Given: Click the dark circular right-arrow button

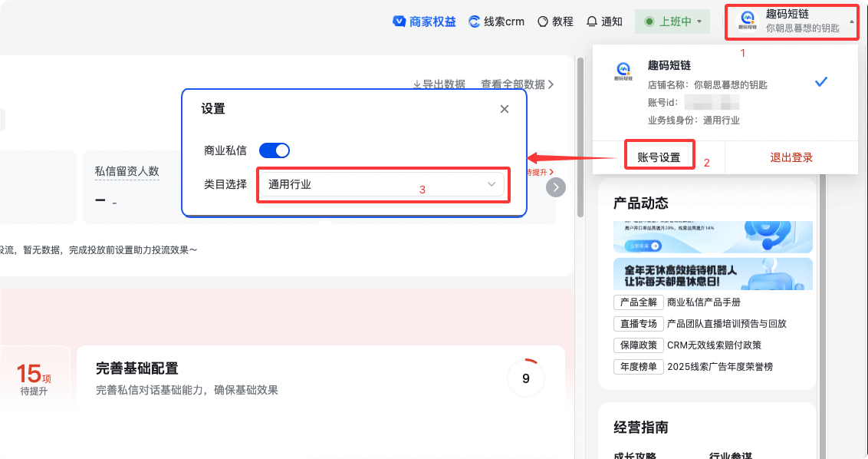Looking at the screenshot, I should click(x=556, y=187).
